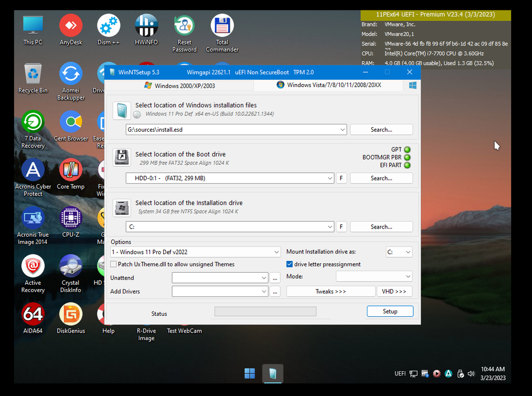Open Acronis True Image 2014 icon
The image size is (532, 396).
point(33,226)
